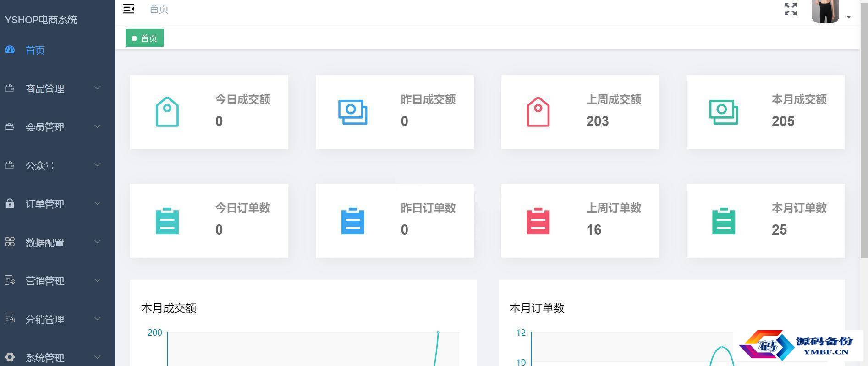
Task: Collapse sidebar with hamburger icon
Action: coord(129,9)
